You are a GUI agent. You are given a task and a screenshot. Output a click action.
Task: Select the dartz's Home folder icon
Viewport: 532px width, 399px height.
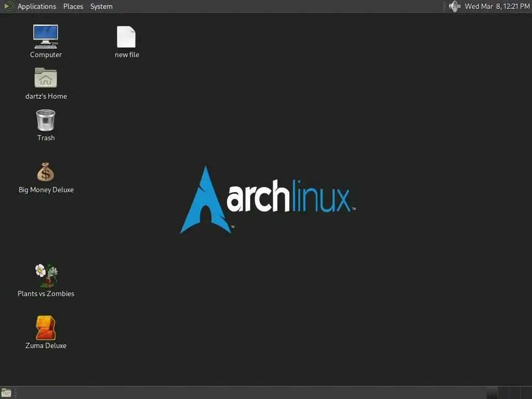point(46,84)
